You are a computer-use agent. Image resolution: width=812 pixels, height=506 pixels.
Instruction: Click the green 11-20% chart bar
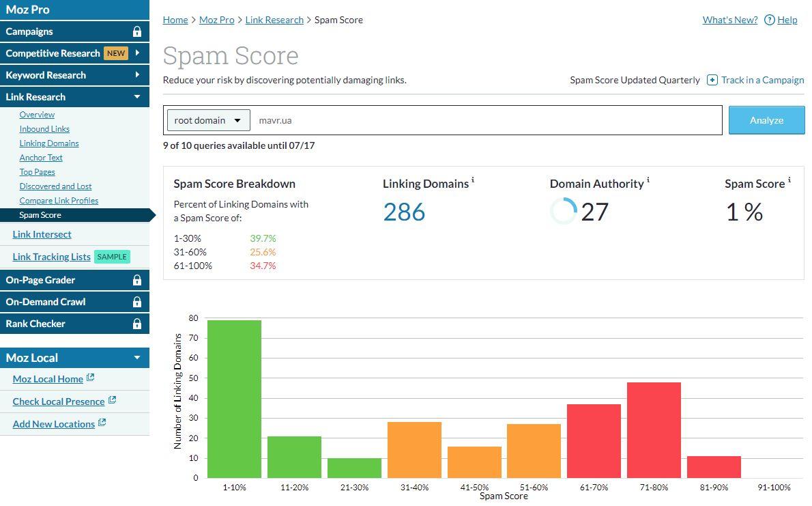[294, 458]
